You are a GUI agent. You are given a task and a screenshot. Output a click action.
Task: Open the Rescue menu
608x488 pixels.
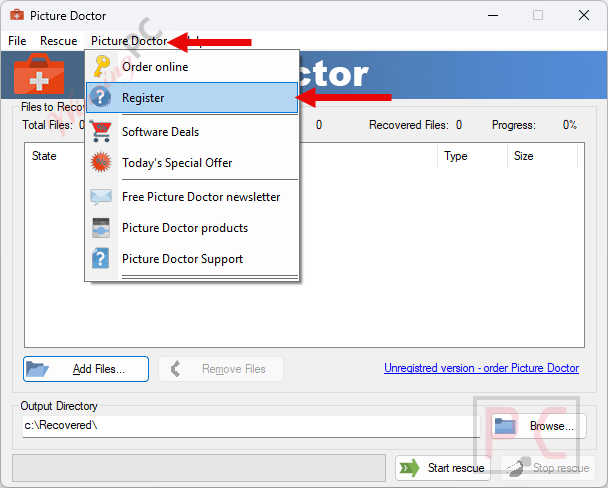tap(59, 41)
